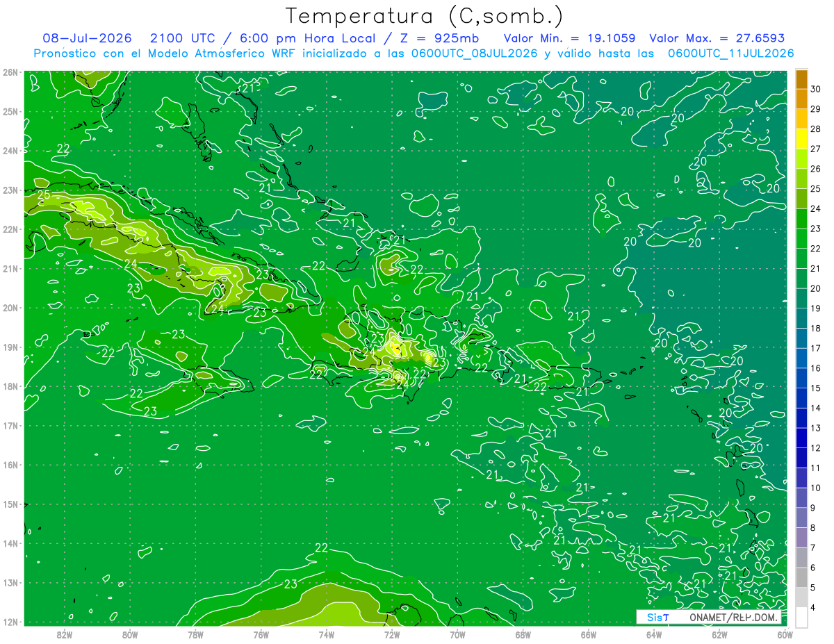This screenshot has height=644, width=834.
Task: Click the '60W' longitude axis label
Action: [785, 634]
